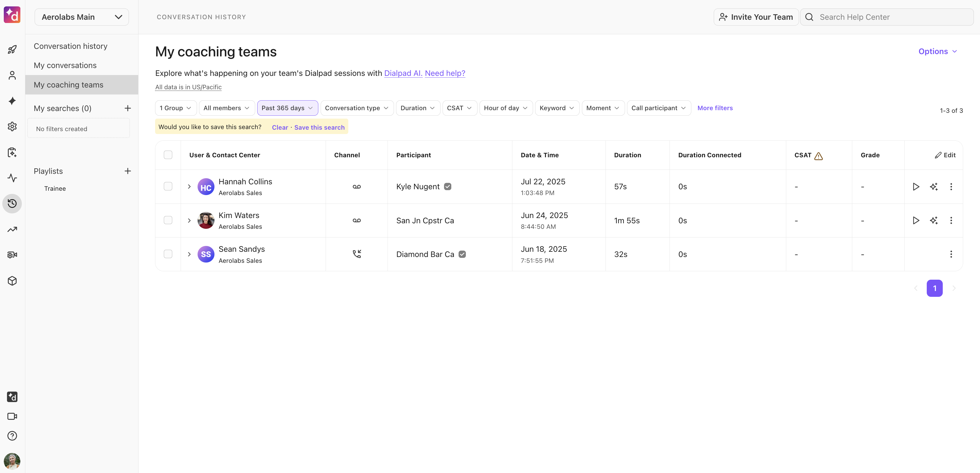Open the Call participant filter dropdown
Viewport: 980px width, 473px height.
pos(659,108)
